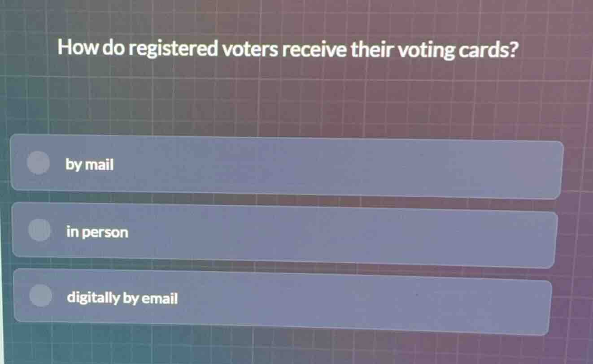This screenshot has width=593, height=364.
Task: Click the answer text 'in person'
Action: tap(97, 232)
